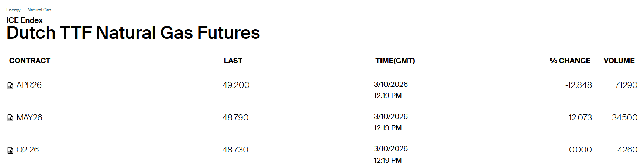
Task: Select the Q2 26 contract name
Action: [x=28, y=150]
